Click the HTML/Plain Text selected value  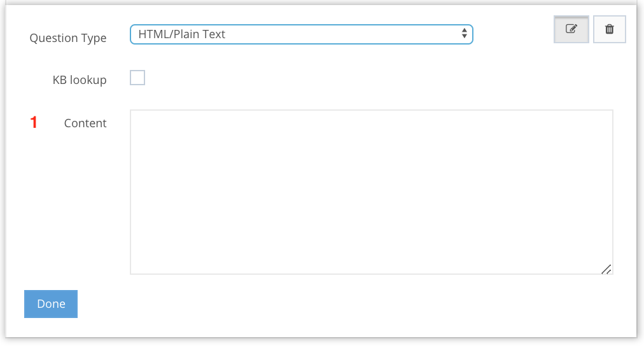click(182, 34)
